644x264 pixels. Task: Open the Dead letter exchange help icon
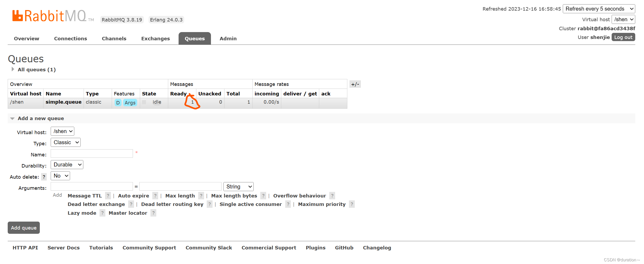131,204
